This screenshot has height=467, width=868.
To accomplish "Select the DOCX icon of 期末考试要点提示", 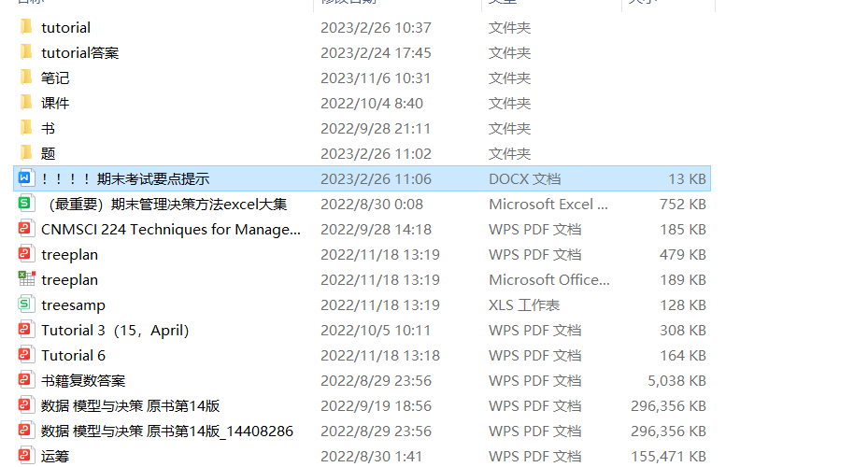I will coord(25,177).
